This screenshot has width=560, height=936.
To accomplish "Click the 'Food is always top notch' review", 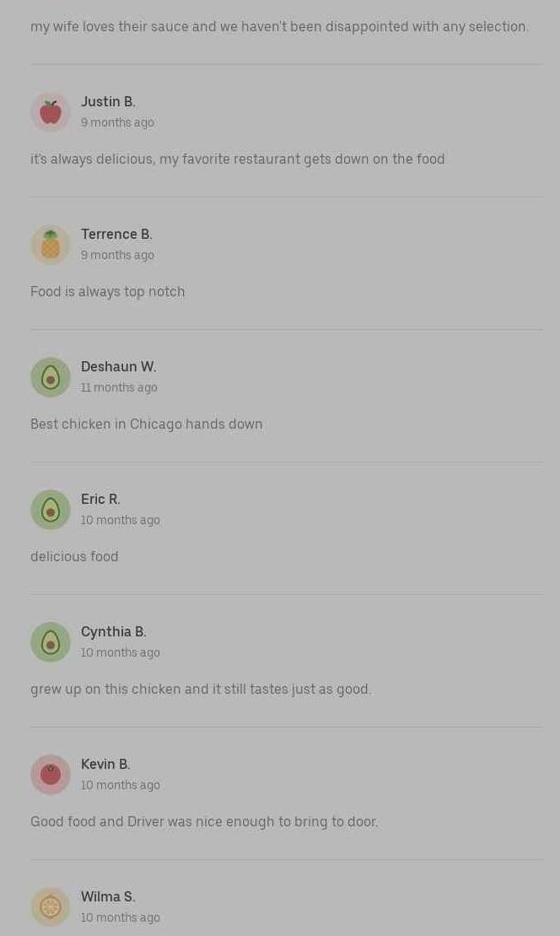I will point(108,291).
